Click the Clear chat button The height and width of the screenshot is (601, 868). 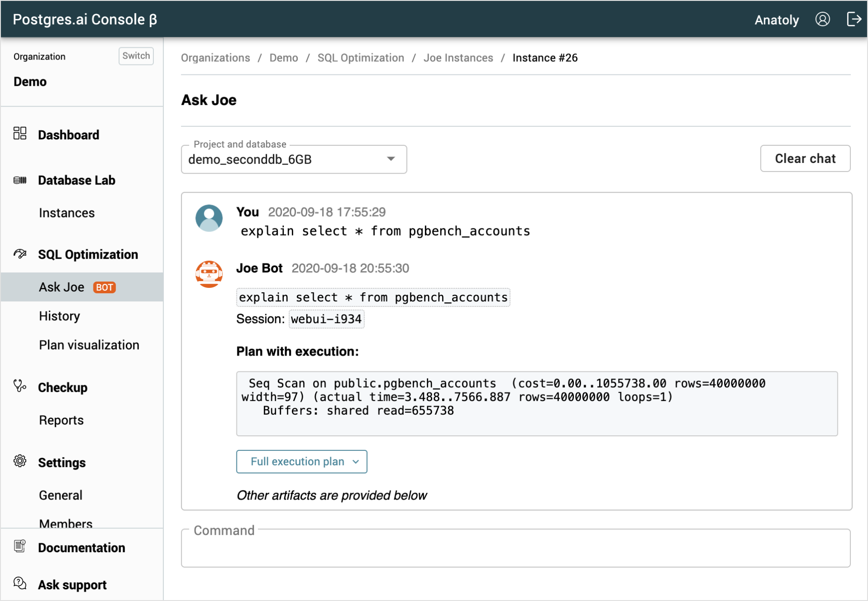tap(805, 158)
